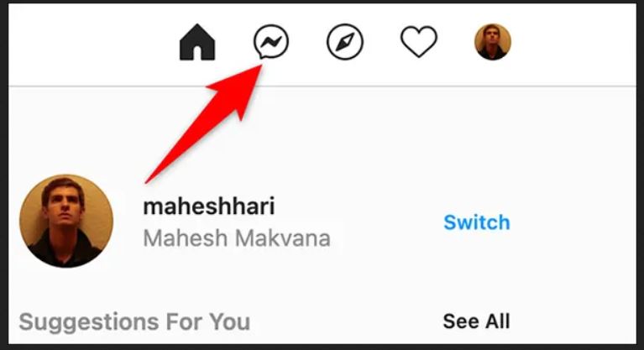
Task: Open profile menu from top avatar
Action: point(493,42)
